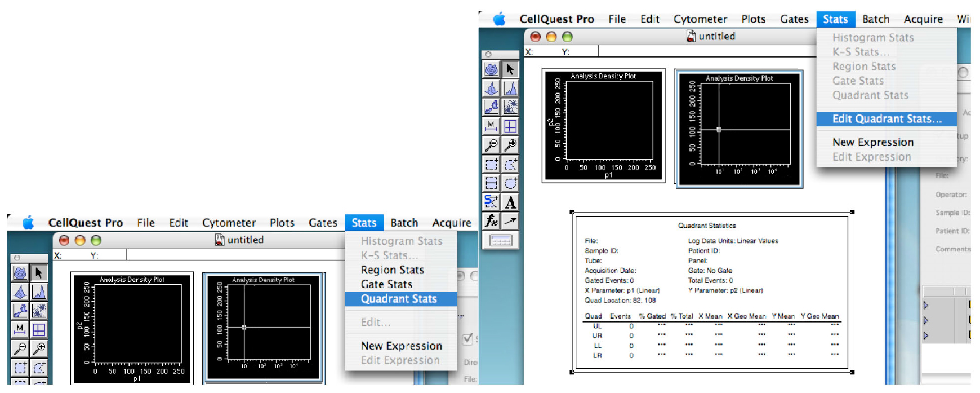Select log-scale density plot with quadrant in left screenshot

click(x=264, y=328)
